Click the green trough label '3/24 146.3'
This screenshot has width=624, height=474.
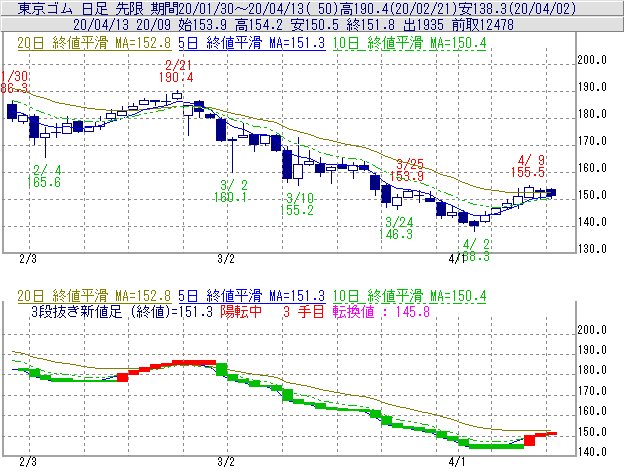pyautogui.click(x=396, y=228)
